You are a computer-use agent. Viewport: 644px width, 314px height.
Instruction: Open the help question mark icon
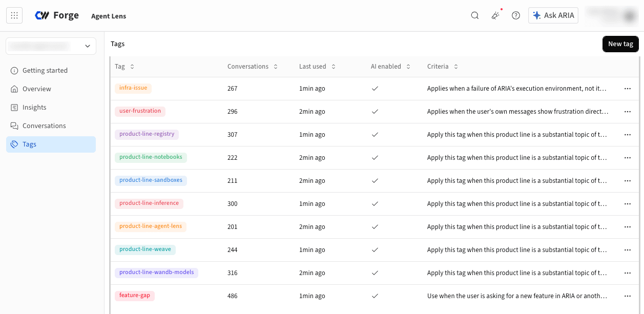tap(516, 15)
